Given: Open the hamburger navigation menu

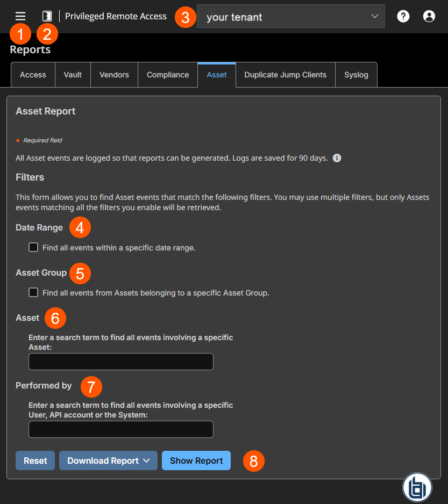Looking at the screenshot, I should tap(20, 16).
